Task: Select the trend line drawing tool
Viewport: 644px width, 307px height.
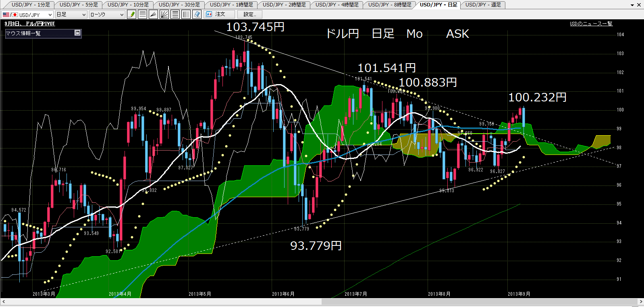Action: (153, 14)
